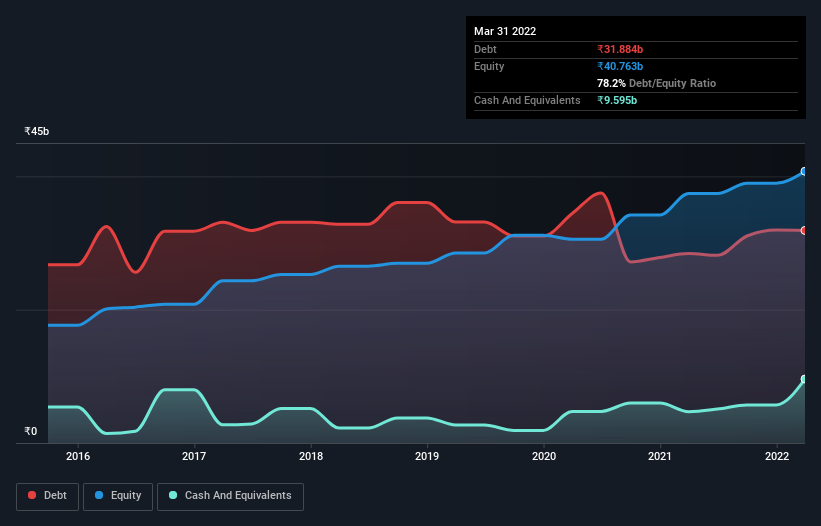Click the 2021 x-axis label
This screenshot has height=526, width=821.
[x=660, y=456]
